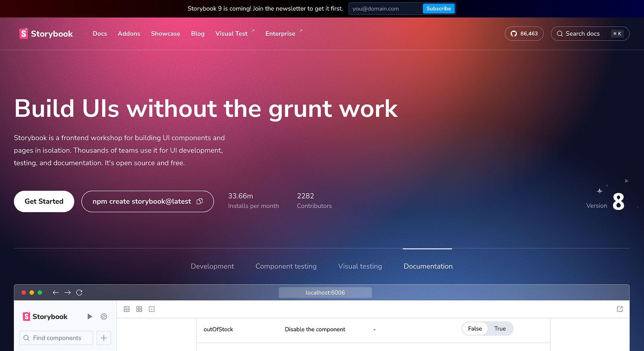Viewport: 644px width, 351px height.
Task: Click the Subscribe button
Action: tap(439, 8)
